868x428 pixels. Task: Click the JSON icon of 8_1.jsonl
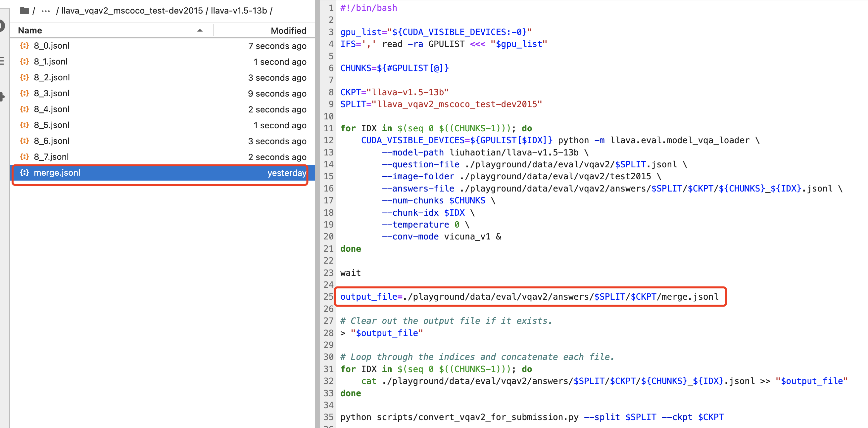(x=24, y=61)
